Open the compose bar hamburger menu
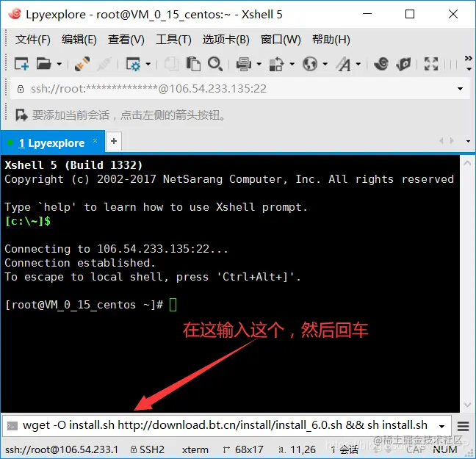Viewport: 476px width, 459px height. (463, 426)
